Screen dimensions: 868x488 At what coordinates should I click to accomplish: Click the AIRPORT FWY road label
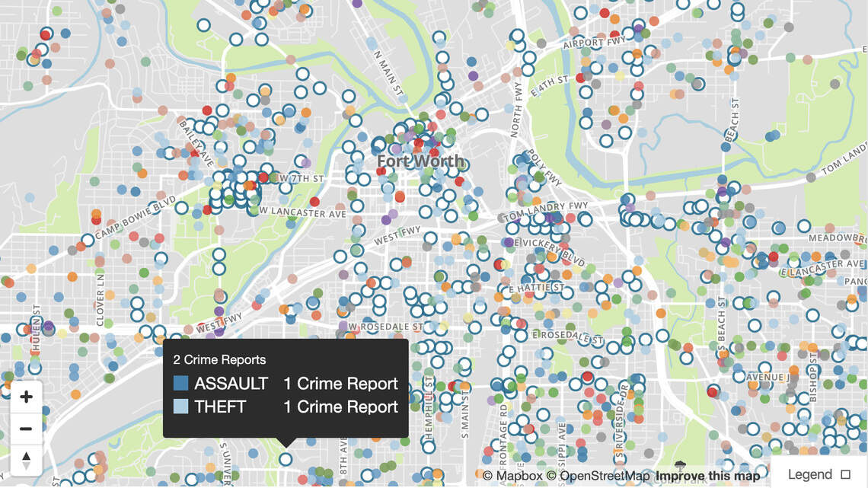(x=594, y=43)
